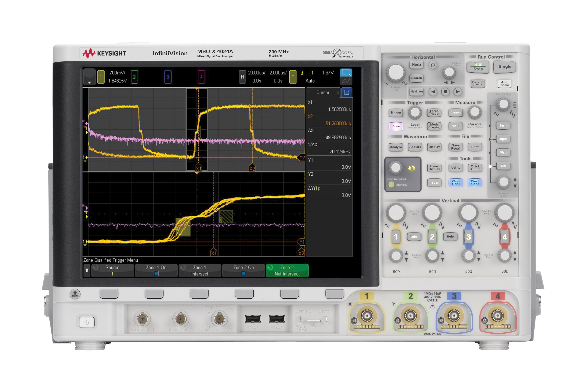Open the Mode Coupling key menu

pyautogui.click(x=434, y=126)
